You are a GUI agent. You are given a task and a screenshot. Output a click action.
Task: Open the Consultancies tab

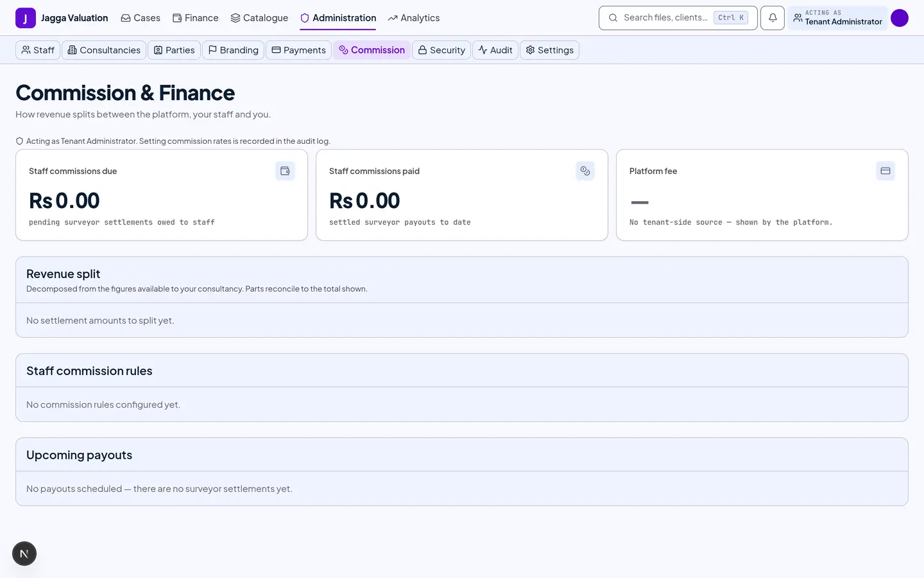[104, 50]
